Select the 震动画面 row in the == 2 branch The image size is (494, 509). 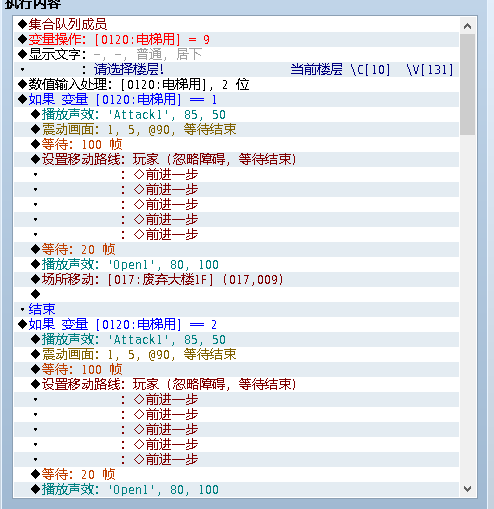click(236, 354)
